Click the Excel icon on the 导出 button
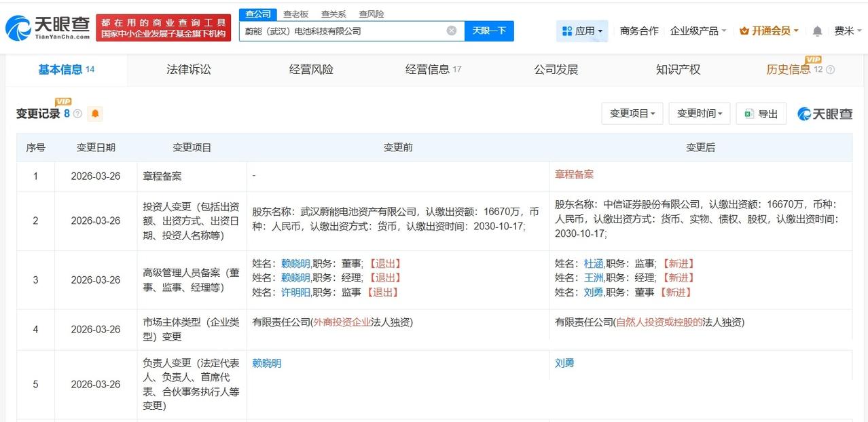Image resolution: width=868 pixels, height=422 pixels. [x=748, y=113]
